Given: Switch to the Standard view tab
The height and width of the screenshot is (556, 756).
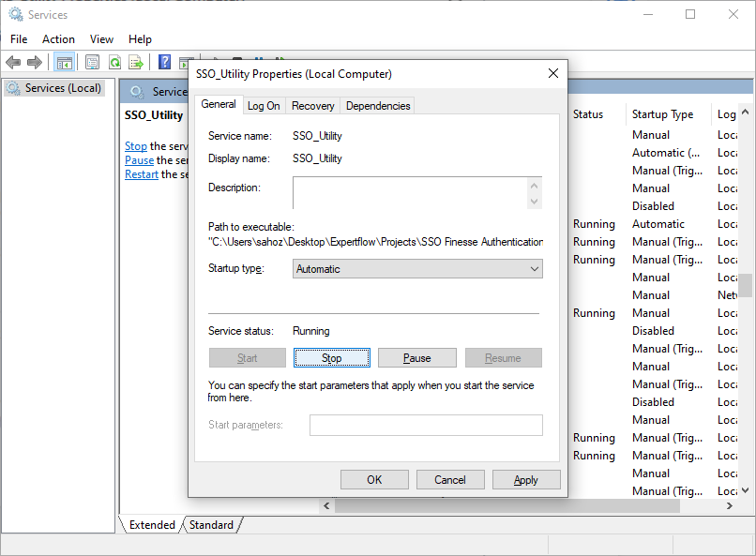Looking at the screenshot, I should pos(211,525).
